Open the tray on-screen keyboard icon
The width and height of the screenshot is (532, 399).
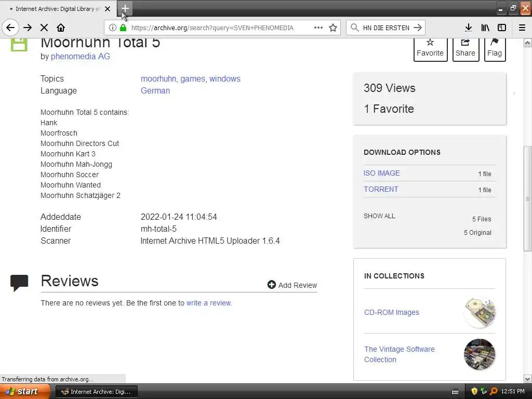(x=455, y=392)
